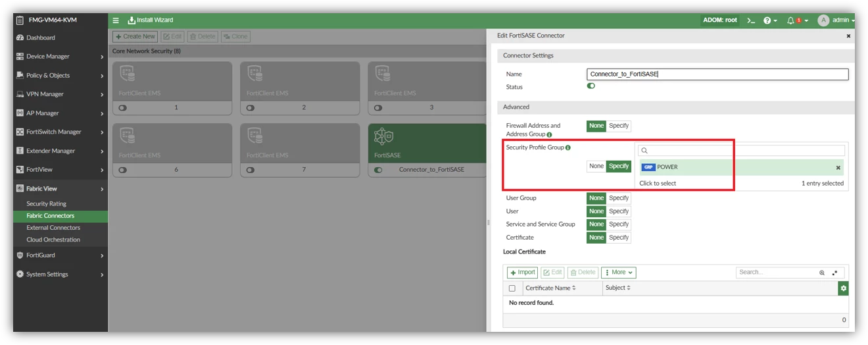The width and height of the screenshot is (868, 345).
Task: Click the Delete button in connector toolbar
Action: pos(203,37)
